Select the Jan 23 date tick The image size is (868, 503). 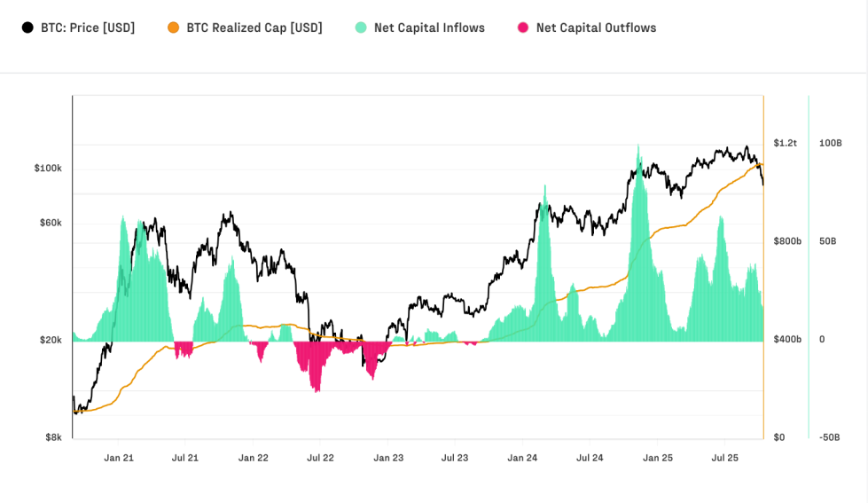pyautogui.click(x=388, y=459)
